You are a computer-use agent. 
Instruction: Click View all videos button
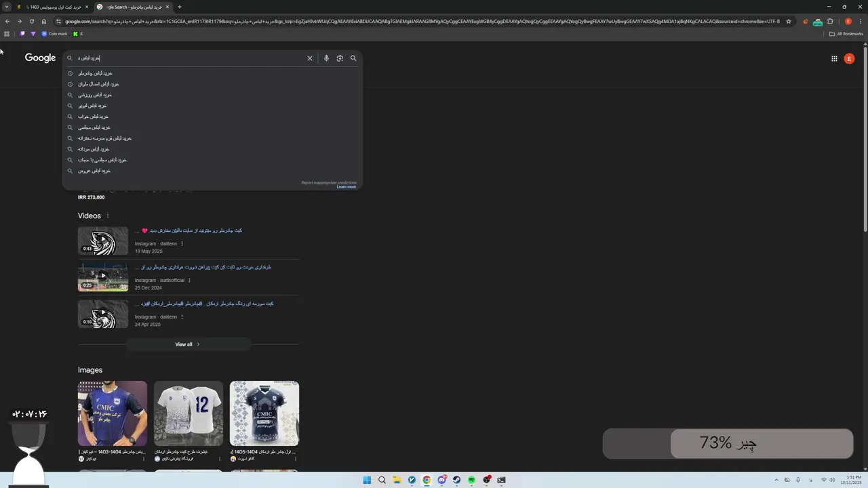(188, 344)
